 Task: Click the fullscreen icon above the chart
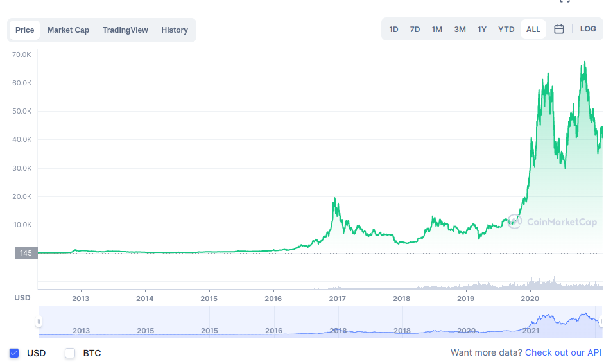(564, 1)
